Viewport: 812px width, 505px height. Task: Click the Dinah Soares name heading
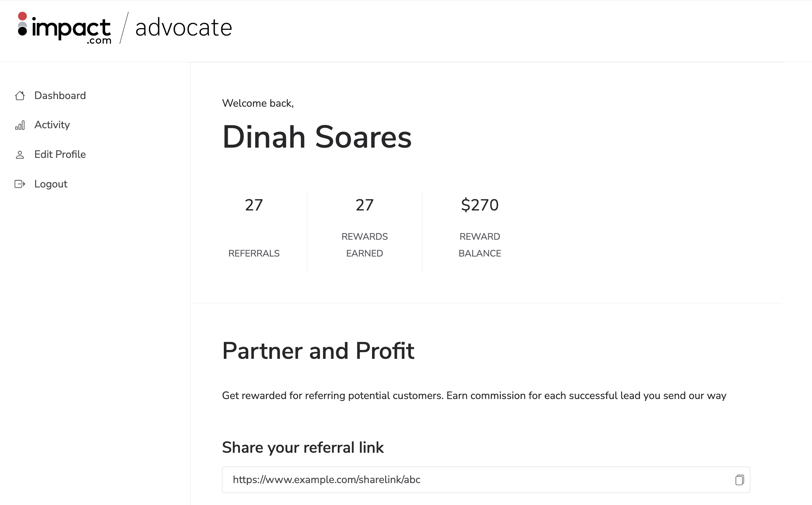pyautogui.click(x=317, y=137)
